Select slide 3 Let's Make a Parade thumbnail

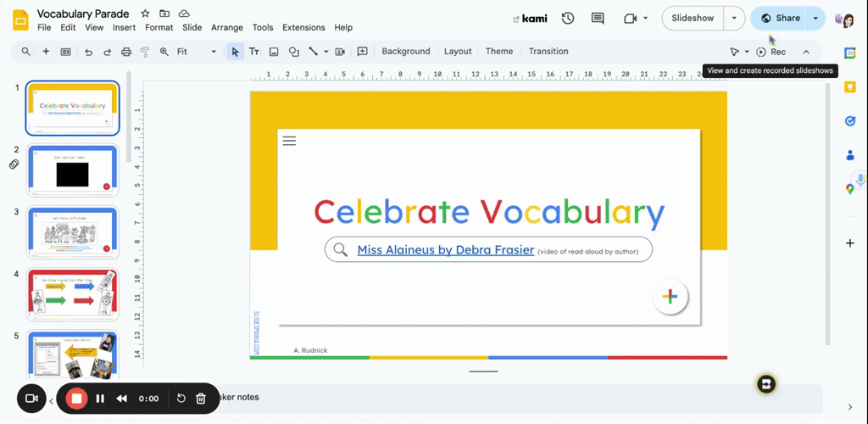tap(73, 232)
